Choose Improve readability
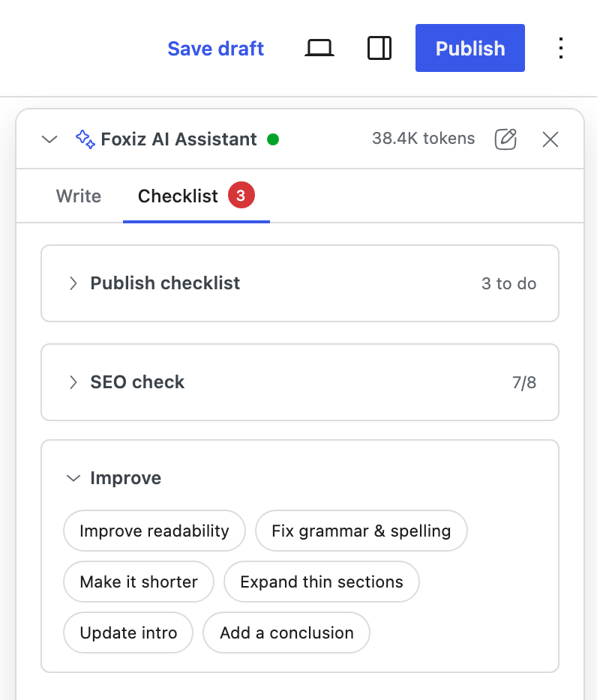597x700 pixels. [x=154, y=531]
